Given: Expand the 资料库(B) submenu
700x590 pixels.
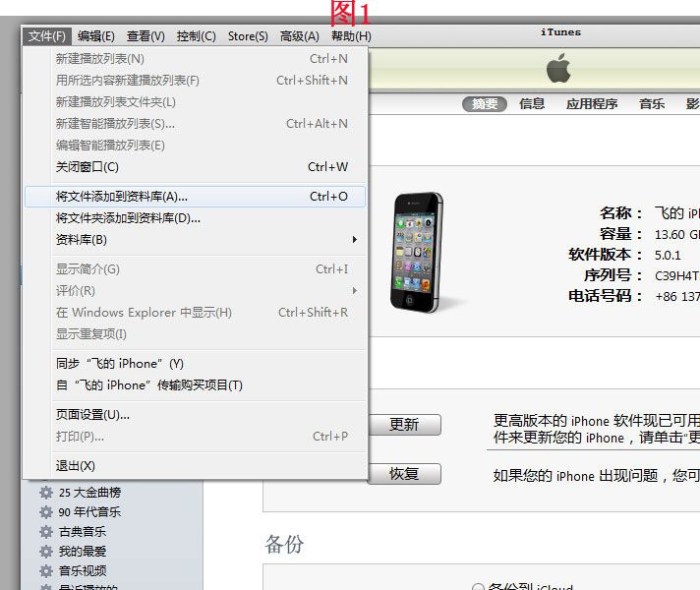Looking at the screenshot, I should 196,240.
